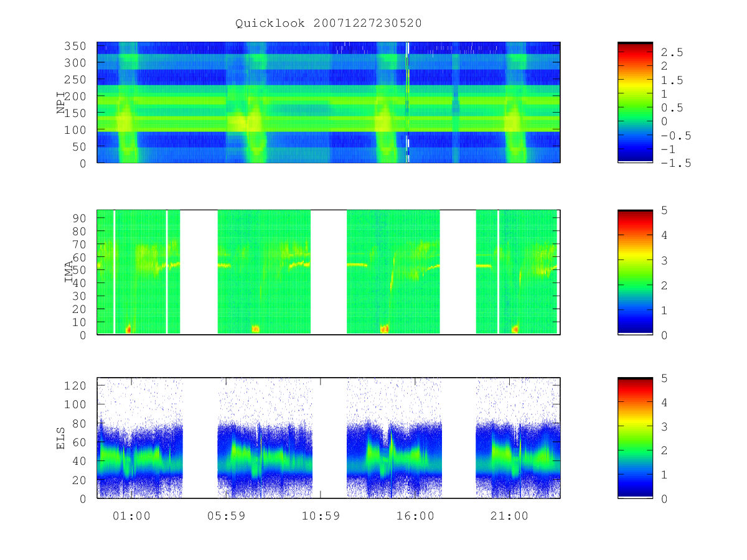Image resolution: width=747 pixels, height=560 pixels.
Task: Click the 21:00 time axis label
Action: (509, 516)
